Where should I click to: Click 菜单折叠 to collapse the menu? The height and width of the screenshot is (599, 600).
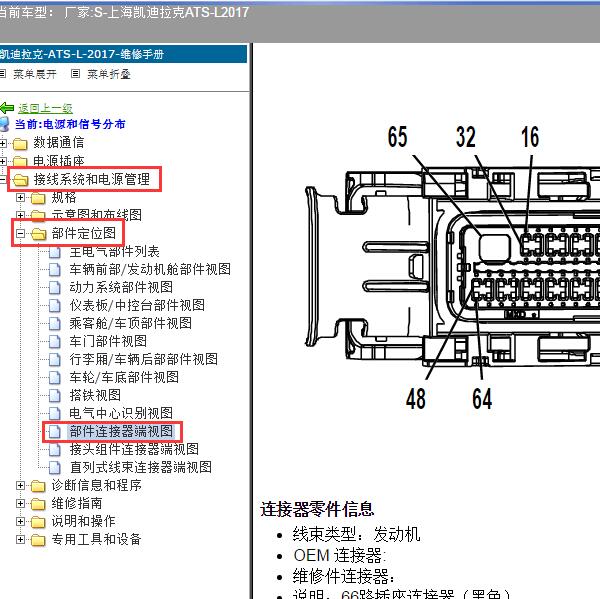109,74
